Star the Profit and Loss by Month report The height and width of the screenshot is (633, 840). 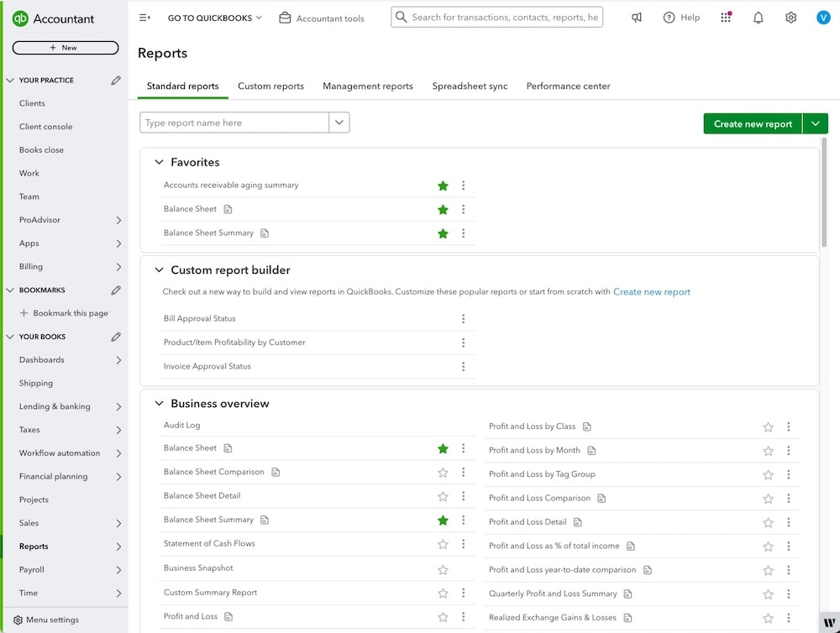[x=768, y=450]
